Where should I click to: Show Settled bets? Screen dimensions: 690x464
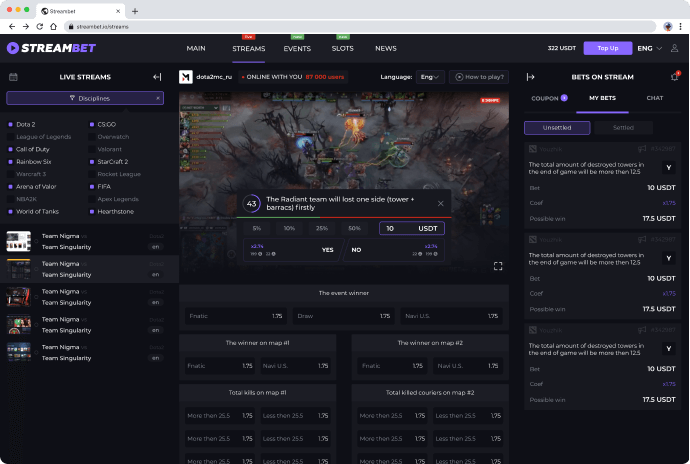tap(623, 128)
